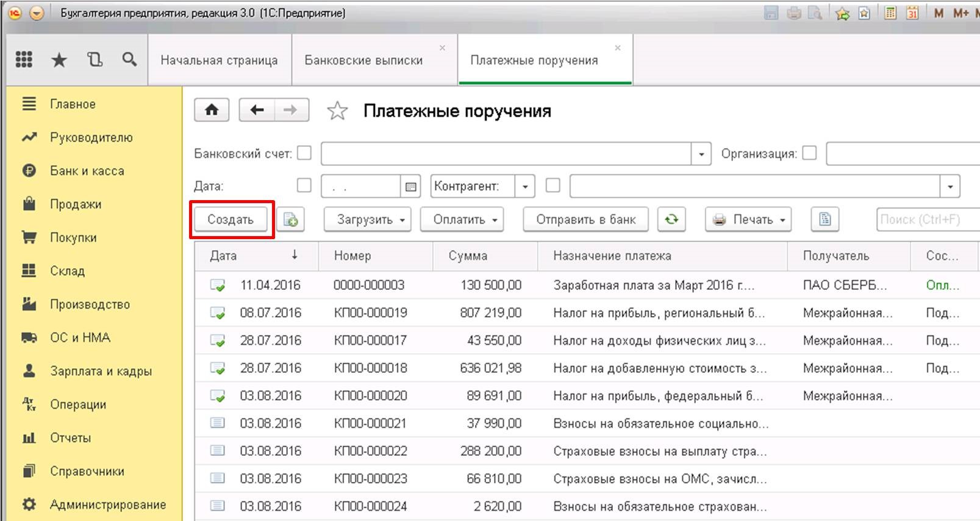Click Отправить в банк button
The width and height of the screenshot is (980, 521).
(586, 220)
